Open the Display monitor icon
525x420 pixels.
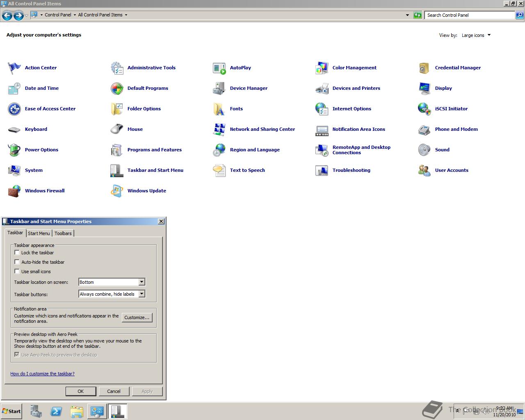425,88
